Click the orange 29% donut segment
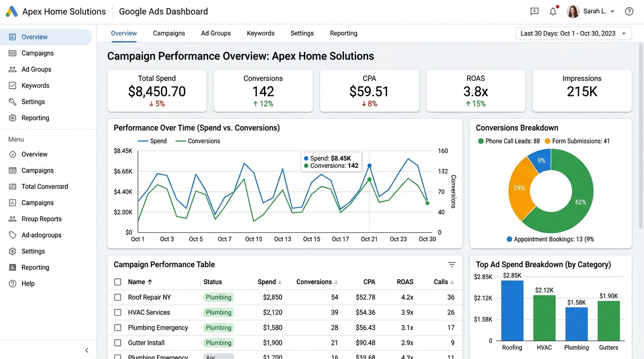This screenshot has height=359, width=644. tap(519, 188)
